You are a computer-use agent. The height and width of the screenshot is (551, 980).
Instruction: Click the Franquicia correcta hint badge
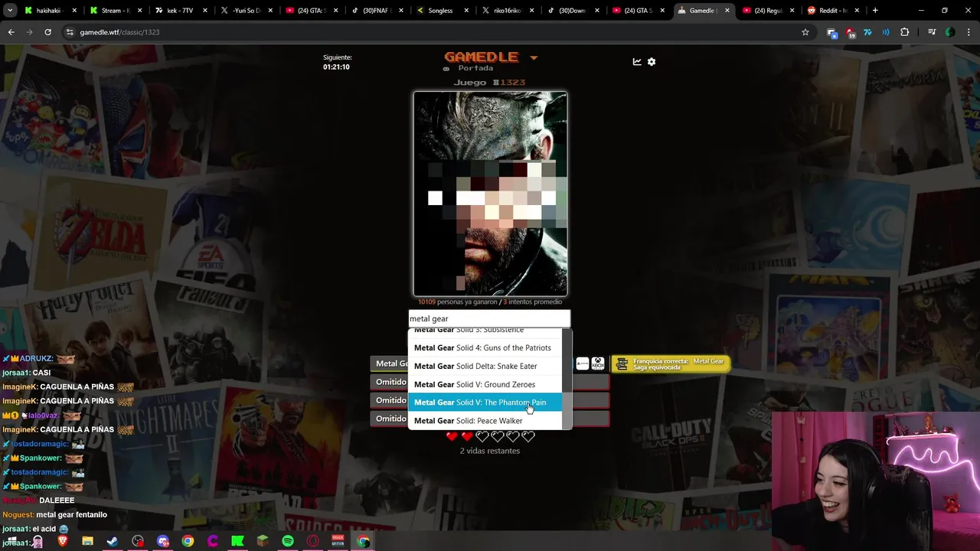click(671, 364)
